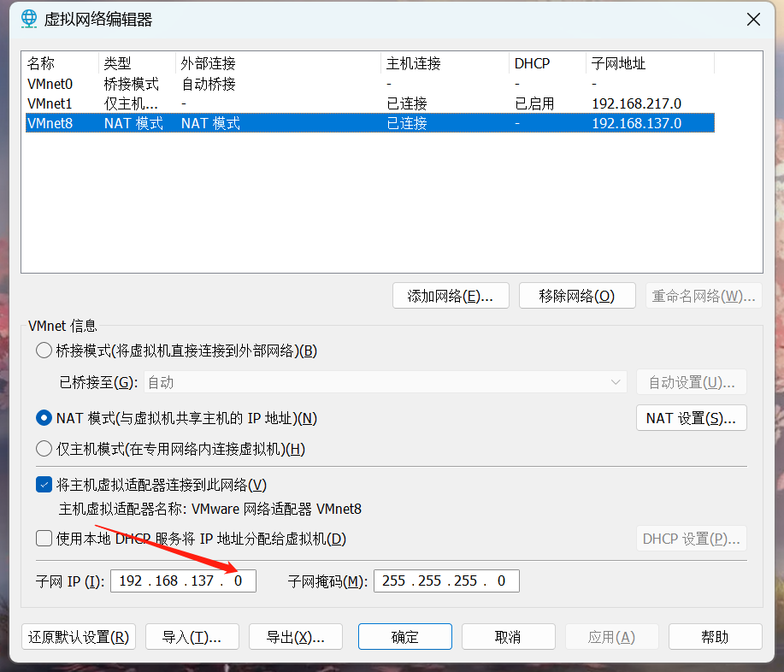This screenshot has width=784, height=672.
Task: Click the 类型 column header
Action: [137, 63]
